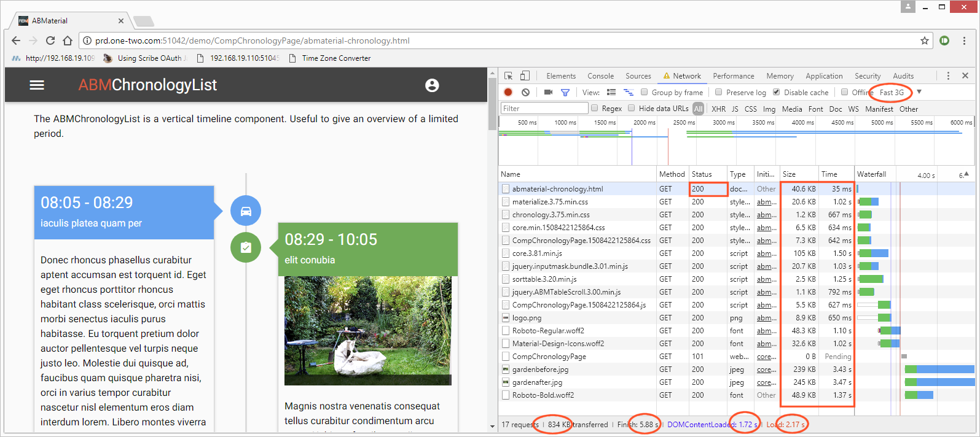The width and height of the screenshot is (980, 437).
Task: Open DevTools customize three-dot menu
Action: click(x=948, y=75)
